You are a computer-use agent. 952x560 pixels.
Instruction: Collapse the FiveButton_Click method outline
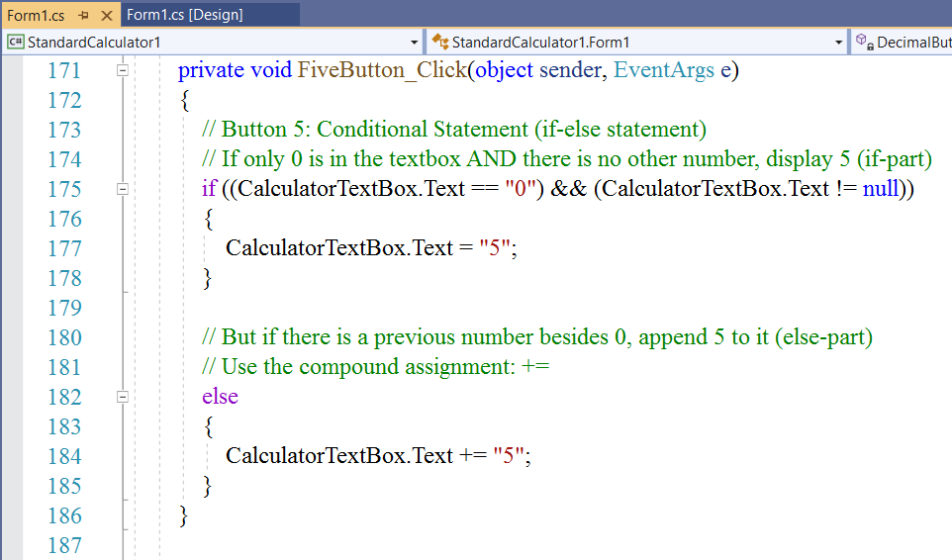[x=123, y=71]
